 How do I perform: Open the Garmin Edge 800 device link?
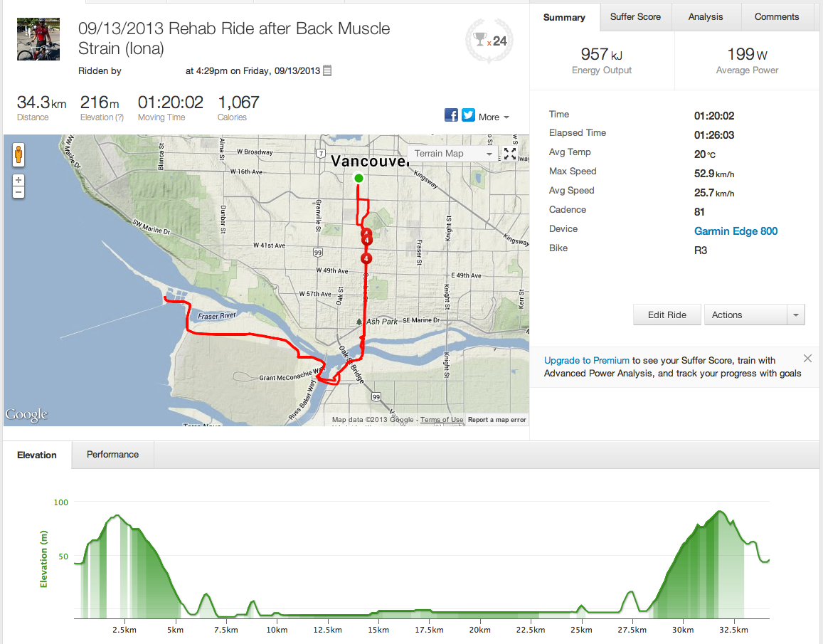736,231
